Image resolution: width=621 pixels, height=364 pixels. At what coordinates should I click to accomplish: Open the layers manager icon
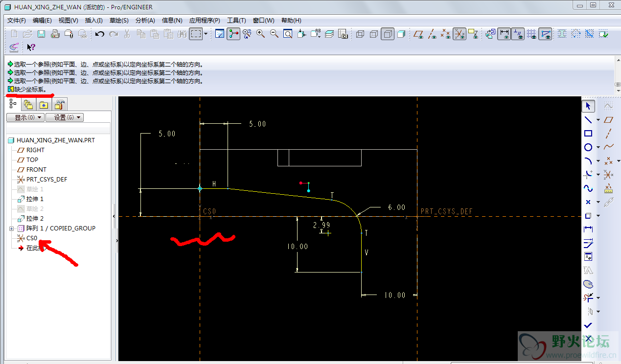tap(329, 34)
